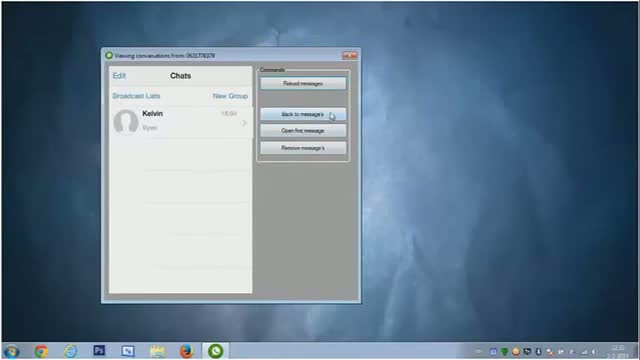Launch Internet Explorer from the taskbar
The image size is (640, 360).
[70, 351]
